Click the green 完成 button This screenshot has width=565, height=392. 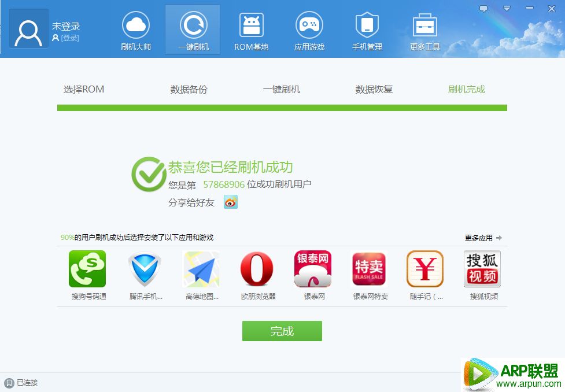click(282, 331)
